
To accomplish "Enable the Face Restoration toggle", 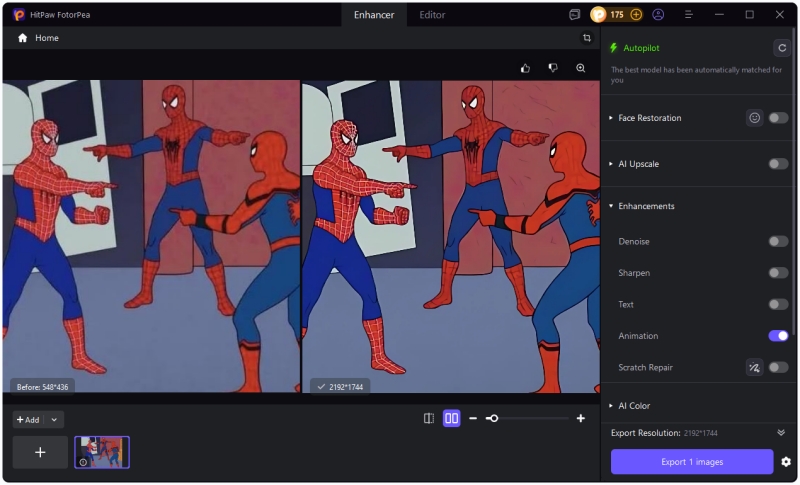I will (779, 118).
